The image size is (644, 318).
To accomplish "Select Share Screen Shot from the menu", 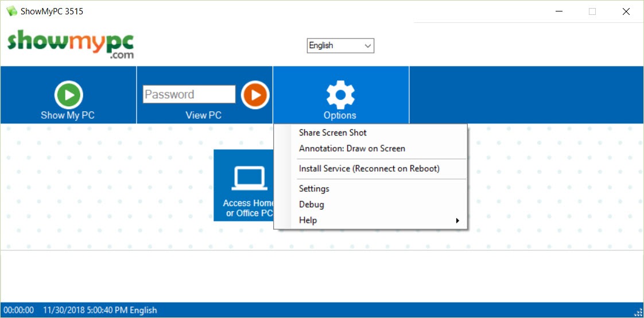I will pyautogui.click(x=332, y=133).
